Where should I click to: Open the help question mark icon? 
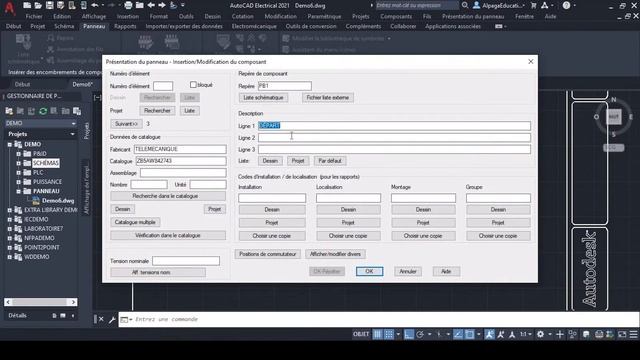566,5
